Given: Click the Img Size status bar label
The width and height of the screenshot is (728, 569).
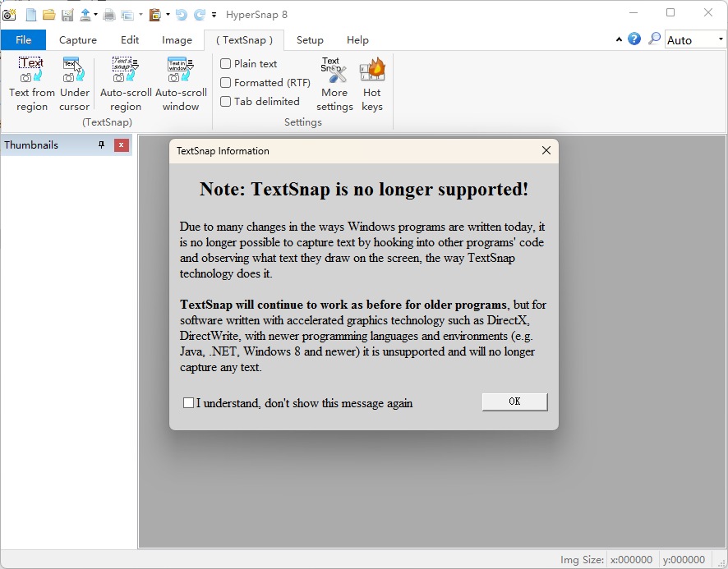Looking at the screenshot, I should 582,560.
